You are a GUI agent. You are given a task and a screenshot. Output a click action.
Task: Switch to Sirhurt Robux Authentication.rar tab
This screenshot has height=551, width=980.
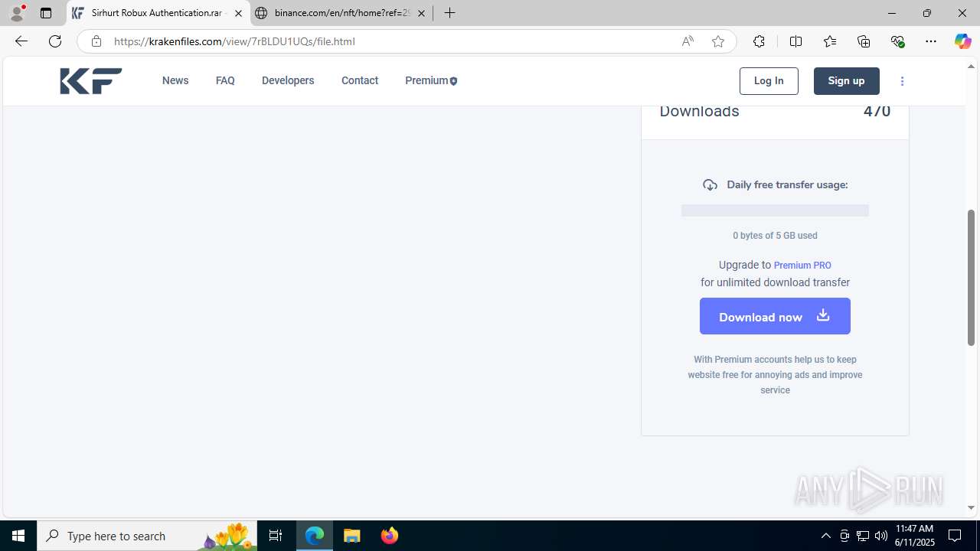pyautogui.click(x=157, y=13)
